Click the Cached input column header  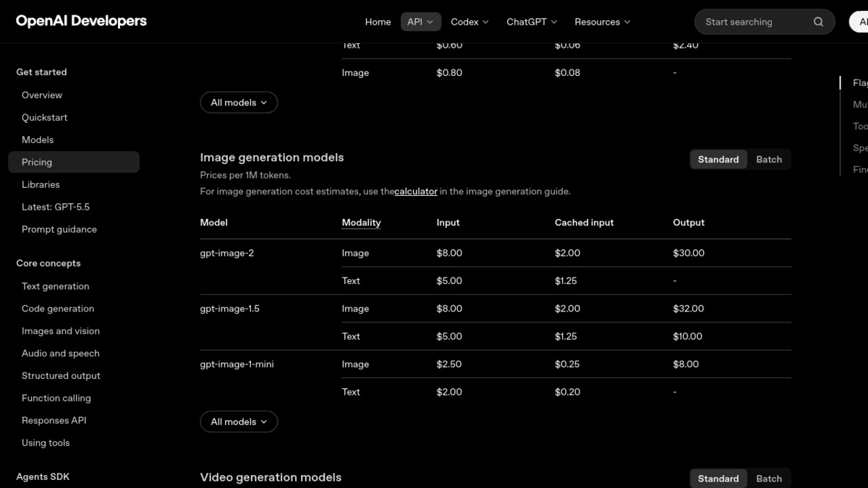584,223
